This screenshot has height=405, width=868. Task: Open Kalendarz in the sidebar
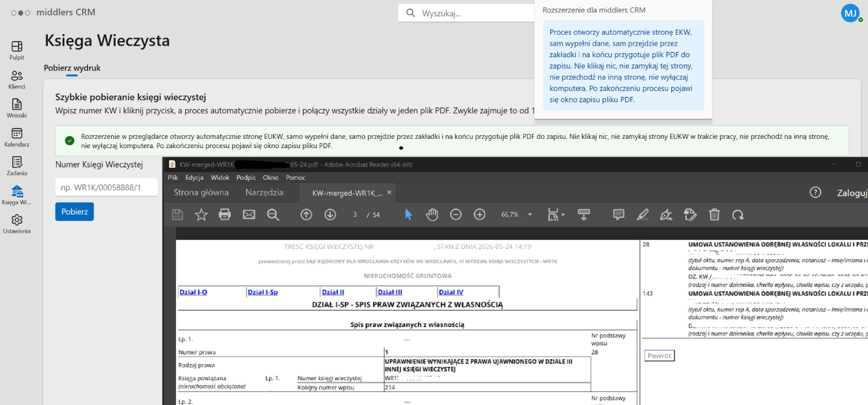click(x=17, y=138)
